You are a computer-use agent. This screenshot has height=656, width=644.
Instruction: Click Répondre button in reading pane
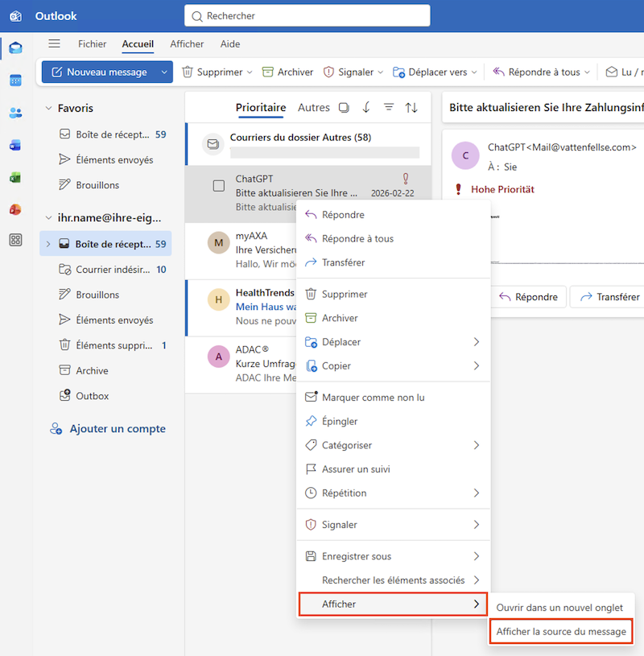tap(529, 297)
